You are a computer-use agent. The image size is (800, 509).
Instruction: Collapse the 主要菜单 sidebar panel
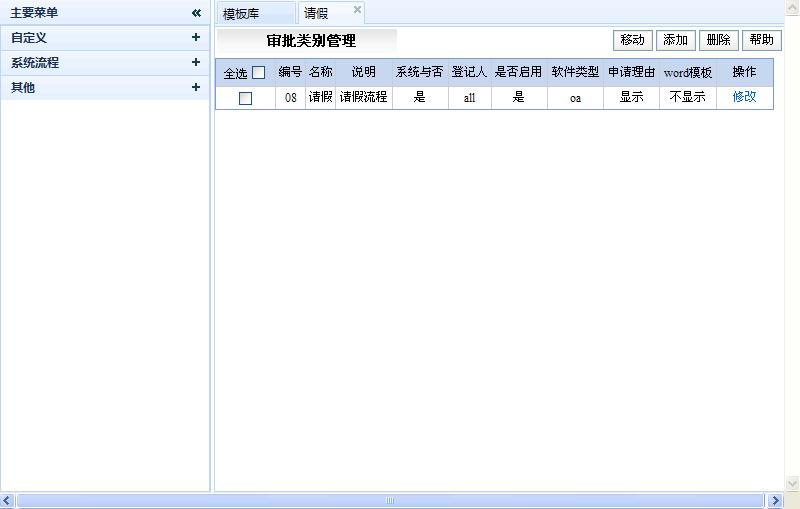tap(196, 13)
